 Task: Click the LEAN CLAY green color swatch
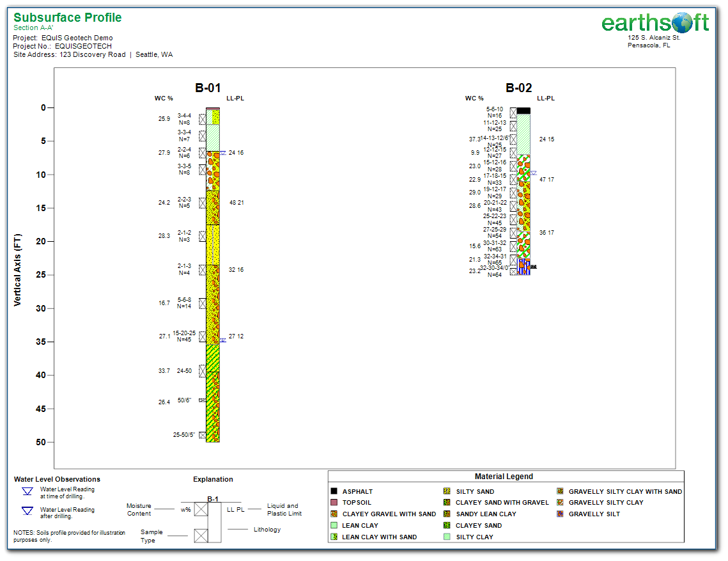[x=334, y=525]
